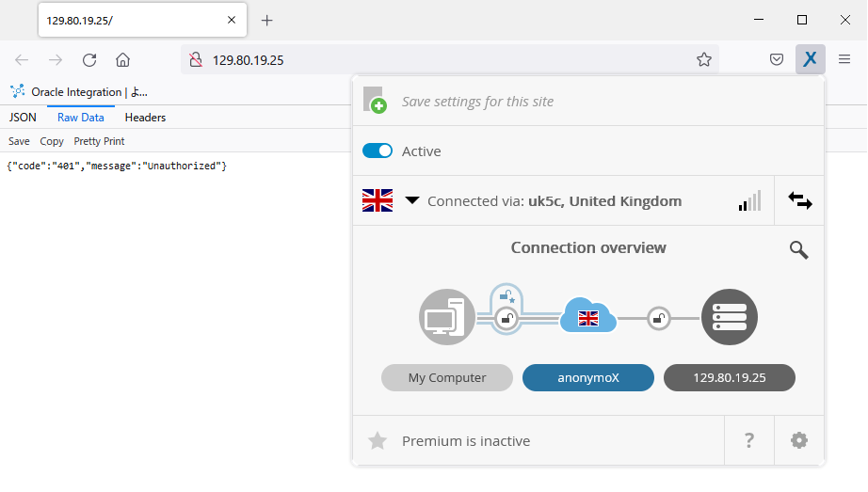The height and width of the screenshot is (492, 868).
Task: Open anonymoX settings gear icon
Action: click(x=799, y=440)
